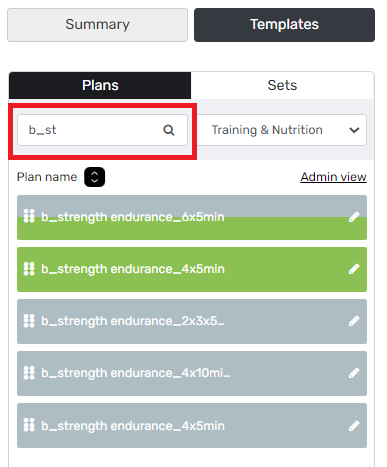
Task: Click drag handle on last 4x5min plan
Action: (29, 425)
